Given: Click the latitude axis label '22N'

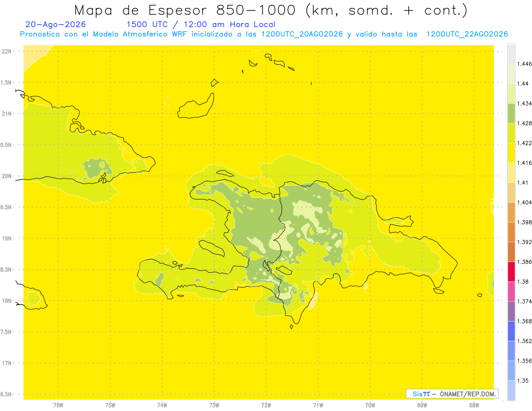Looking at the screenshot, I should [x=7, y=51].
